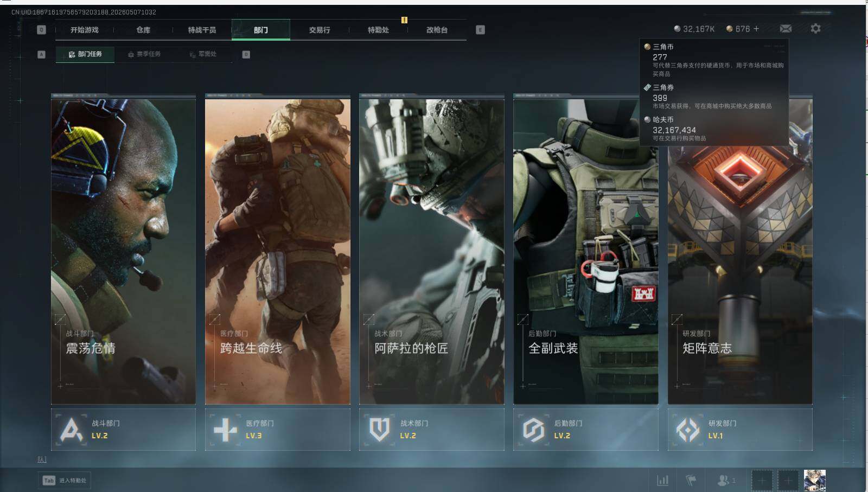
Task: Click the Tab key icon
Action: pyautogui.click(x=49, y=481)
